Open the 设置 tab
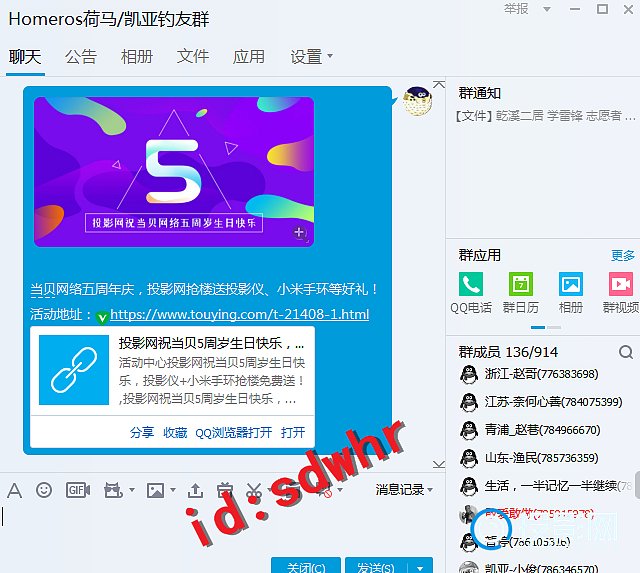 click(306, 57)
